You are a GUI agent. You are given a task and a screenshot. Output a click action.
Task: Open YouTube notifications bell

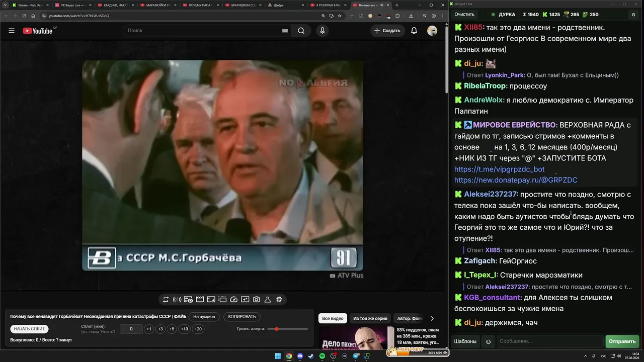pyautogui.click(x=414, y=31)
